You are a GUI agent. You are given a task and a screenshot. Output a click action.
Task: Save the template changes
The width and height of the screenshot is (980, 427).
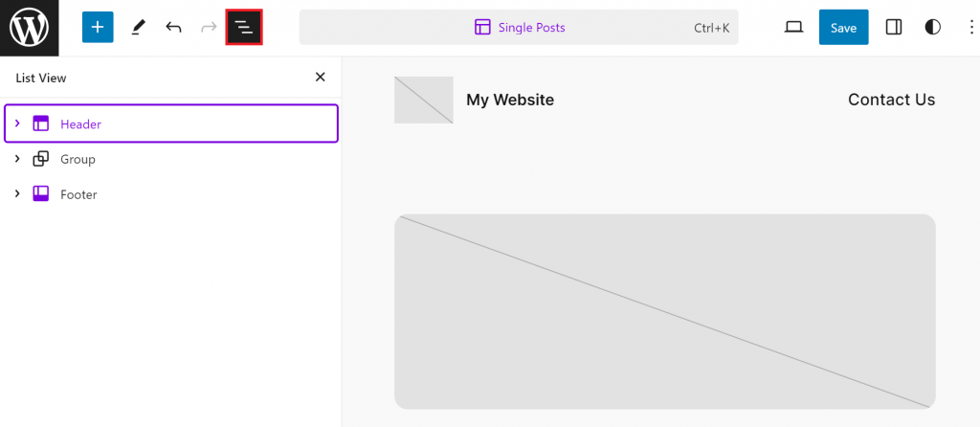(843, 28)
